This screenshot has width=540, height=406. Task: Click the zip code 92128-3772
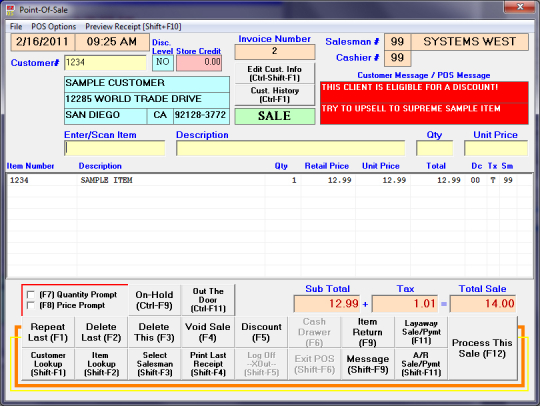click(201, 116)
